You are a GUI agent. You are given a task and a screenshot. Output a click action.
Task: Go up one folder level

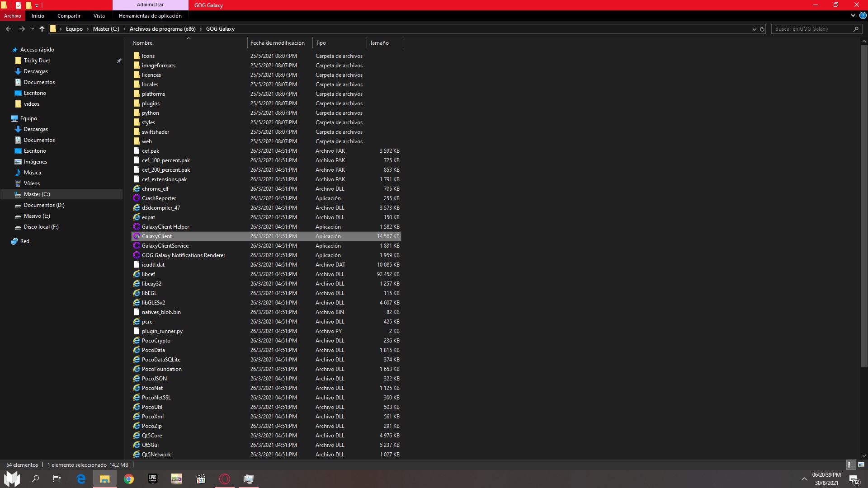coord(42,29)
